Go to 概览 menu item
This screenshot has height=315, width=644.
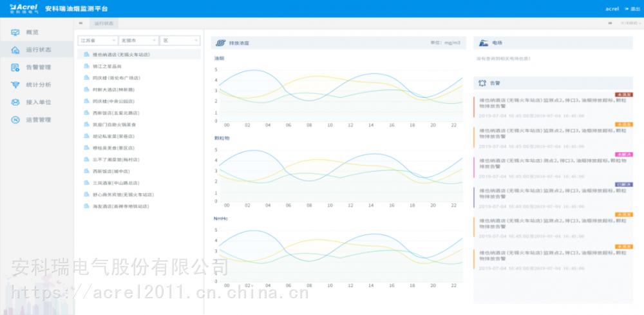pyautogui.click(x=37, y=32)
